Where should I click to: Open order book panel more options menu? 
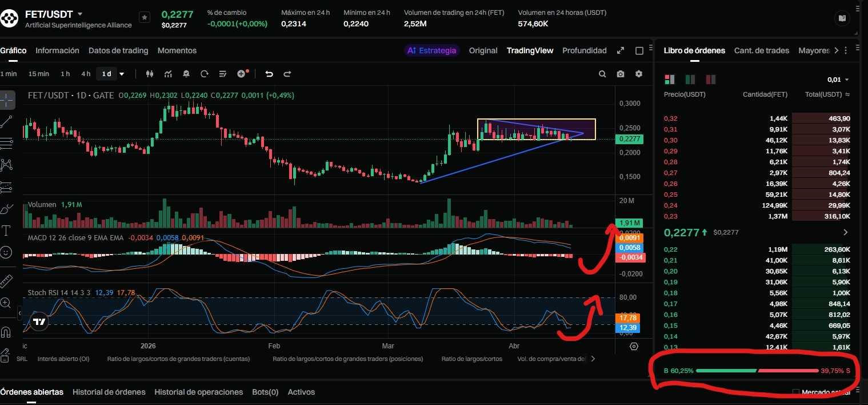point(846,50)
